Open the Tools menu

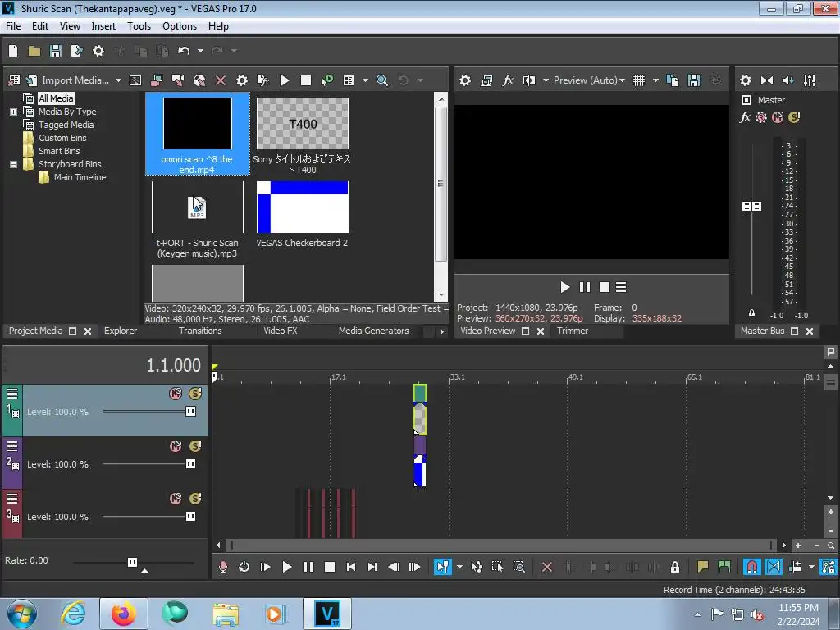pos(139,26)
